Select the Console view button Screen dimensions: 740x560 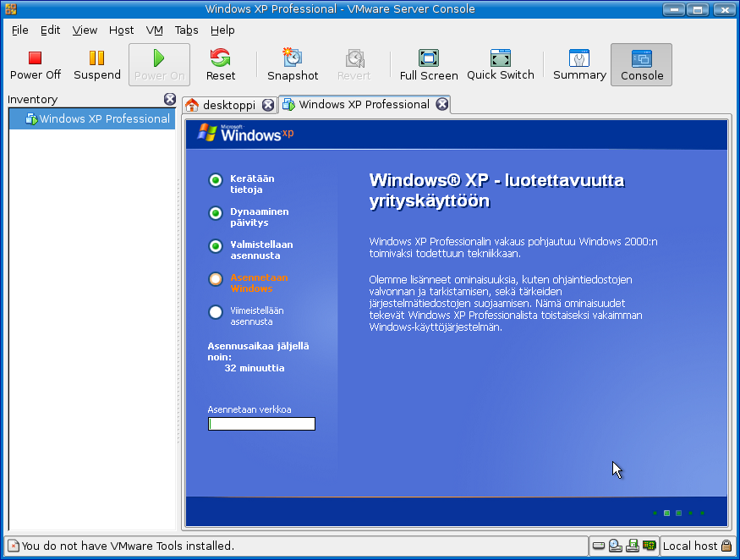[641, 64]
